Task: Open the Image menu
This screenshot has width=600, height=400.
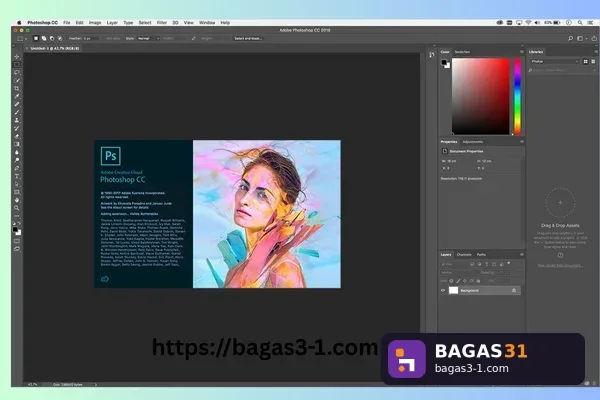Action: tap(95, 23)
